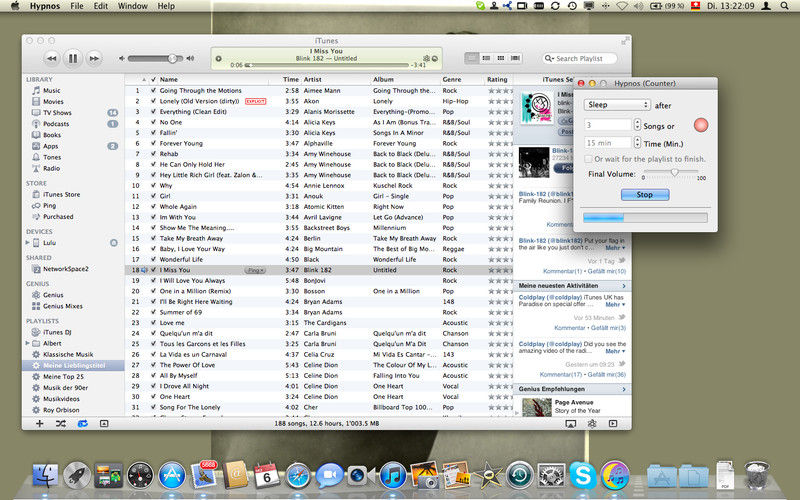Open Radio in sidebar
The image size is (800, 500).
(x=52, y=168)
